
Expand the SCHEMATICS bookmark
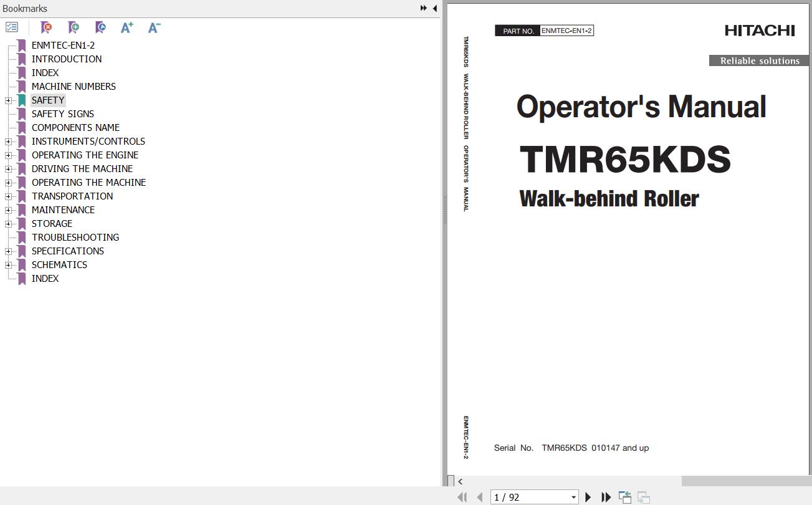click(x=8, y=265)
